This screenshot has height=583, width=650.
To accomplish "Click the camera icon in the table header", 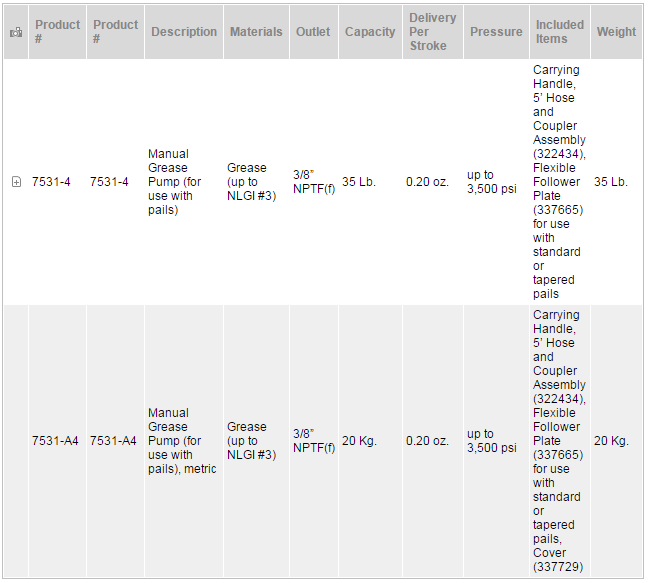I will click(15, 32).
